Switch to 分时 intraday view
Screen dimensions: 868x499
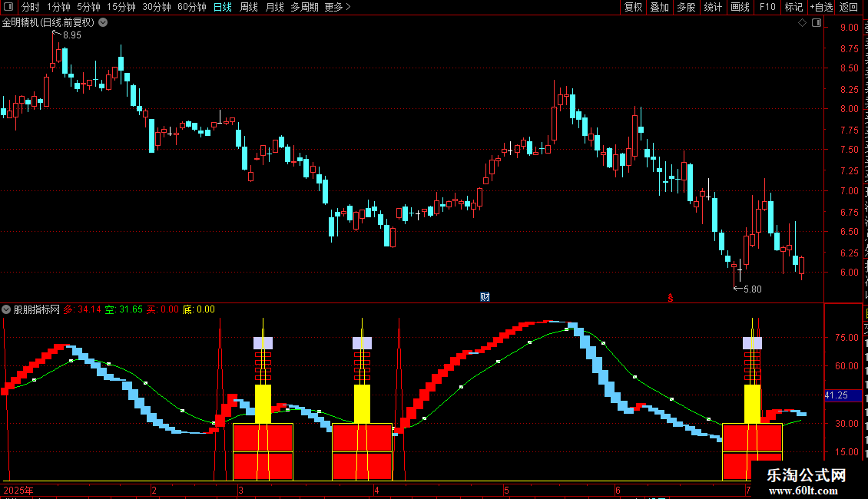[x=31, y=7]
